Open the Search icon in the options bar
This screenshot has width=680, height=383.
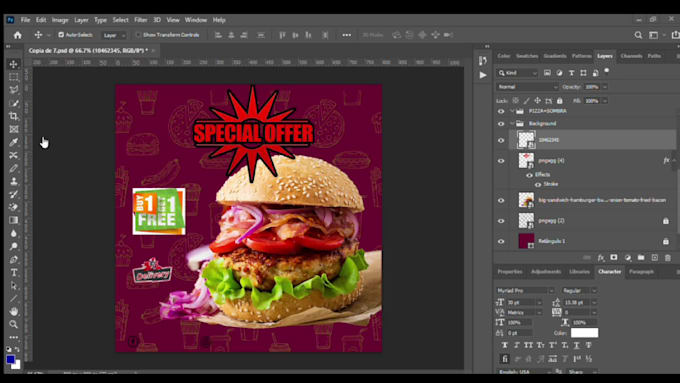pyautogui.click(x=638, y=35)
